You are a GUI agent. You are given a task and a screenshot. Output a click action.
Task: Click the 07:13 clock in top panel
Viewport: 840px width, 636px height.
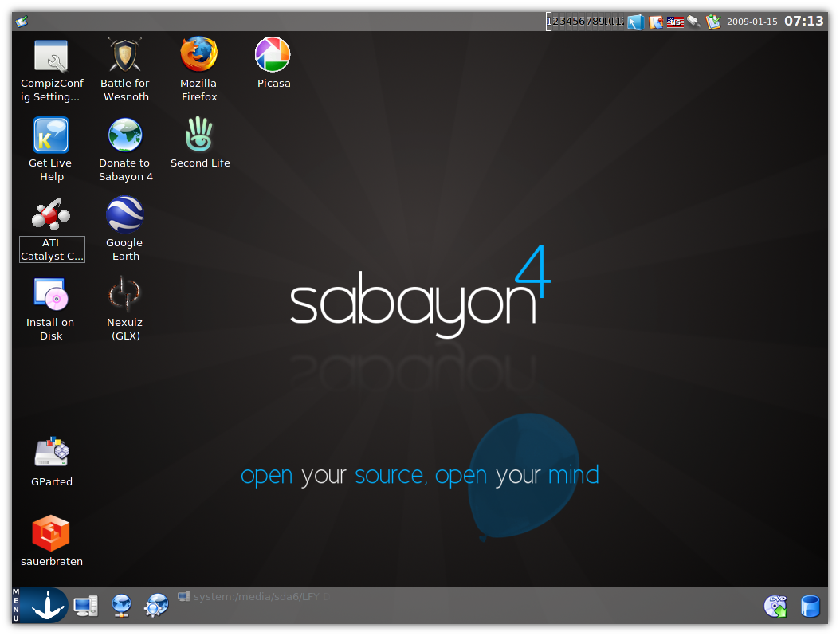point(803,22)
